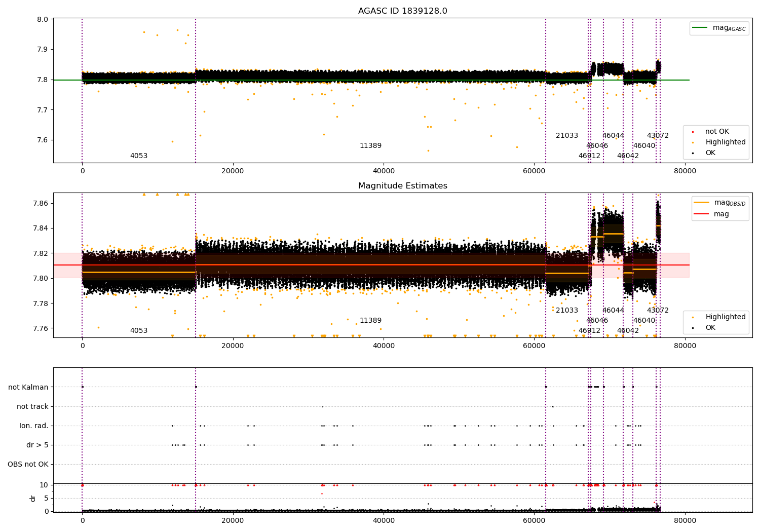Click the 8.0 y-axis tick label
The height and width of the screenshot is (532, 760).
(x=43, y=20)
